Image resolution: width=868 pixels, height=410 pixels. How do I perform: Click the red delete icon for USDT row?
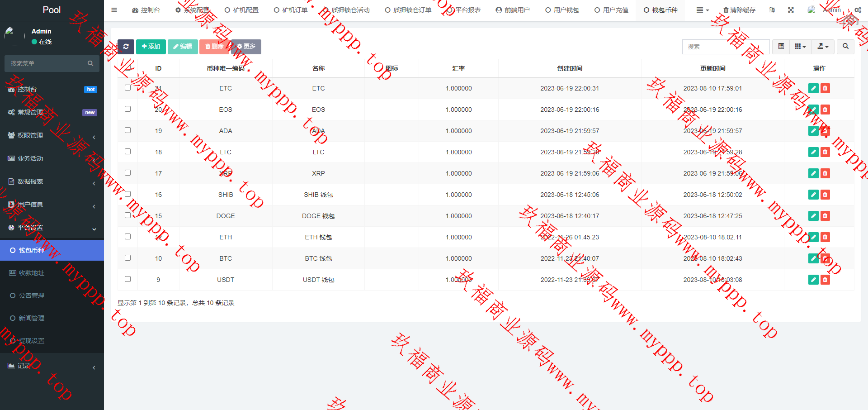(x=825, y=280)
